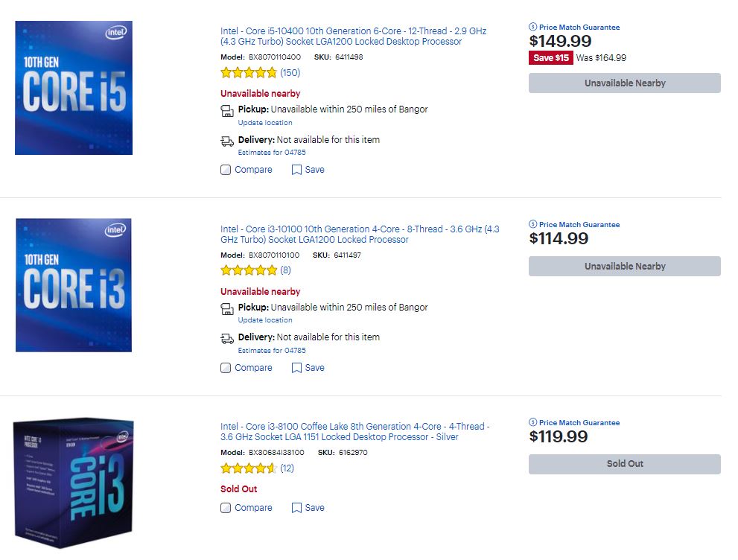Image resolution: width=738 pixels, height=560 pixels.
Task: Click Unavailable Nearby button under $149.99
Action: click(625, 83)
